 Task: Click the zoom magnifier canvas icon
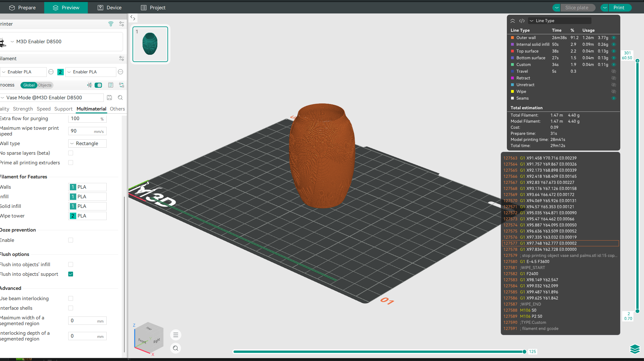(176, 348)
